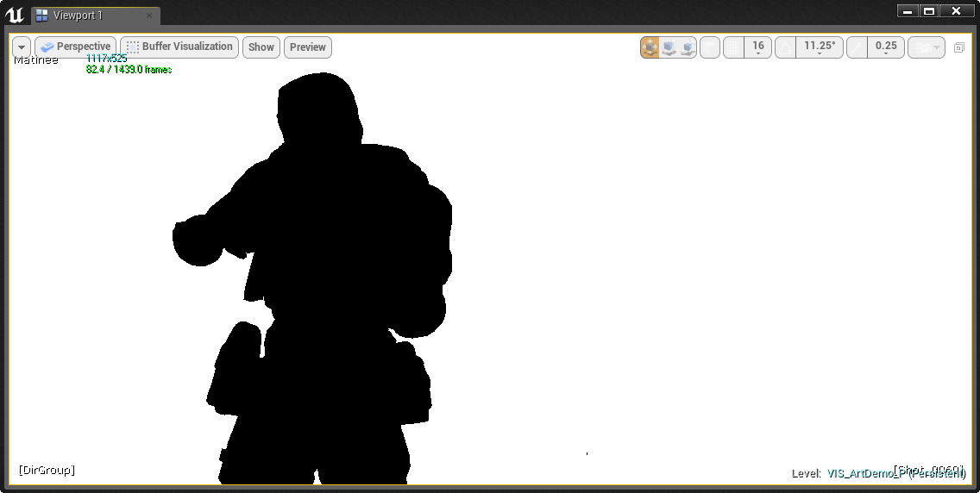Screen dimensions: 980x493
Task: Click the [DirGroup] label
Action: point(47,470)
